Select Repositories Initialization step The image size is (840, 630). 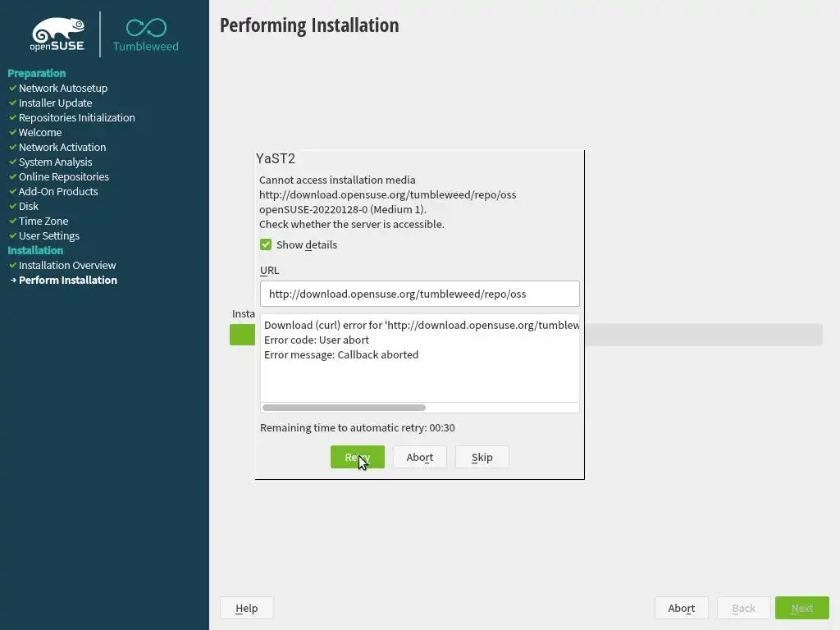[76, 117]
